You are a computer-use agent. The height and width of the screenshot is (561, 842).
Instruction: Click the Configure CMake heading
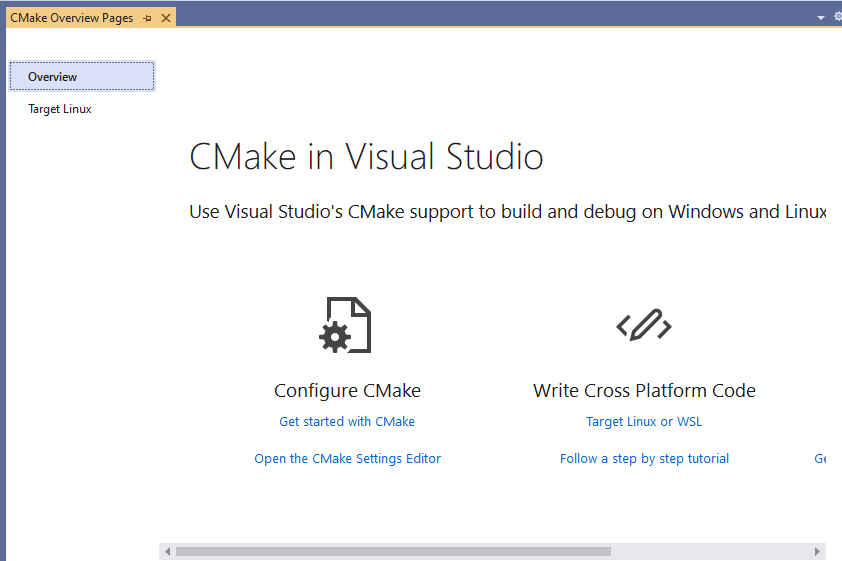(x=347, y=390)
